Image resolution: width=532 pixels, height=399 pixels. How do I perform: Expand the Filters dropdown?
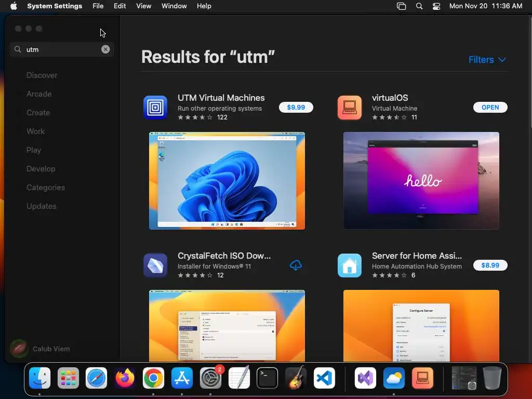(x=487, y=60)
